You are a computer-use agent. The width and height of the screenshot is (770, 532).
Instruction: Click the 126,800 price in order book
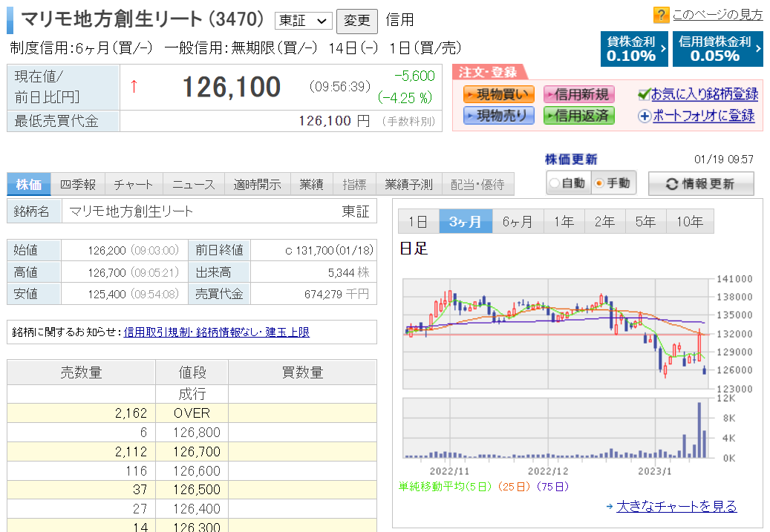[x=197, y=433]
